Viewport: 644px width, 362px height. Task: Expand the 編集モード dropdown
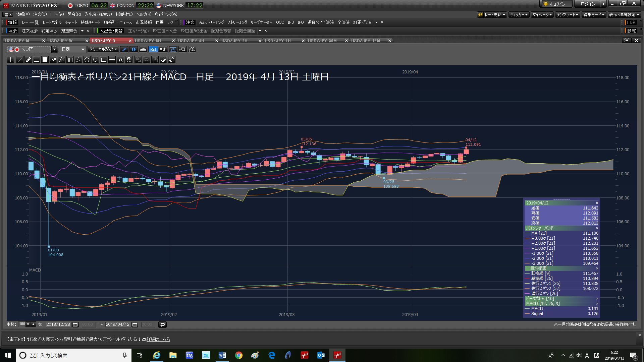click(x=594, y=14)
